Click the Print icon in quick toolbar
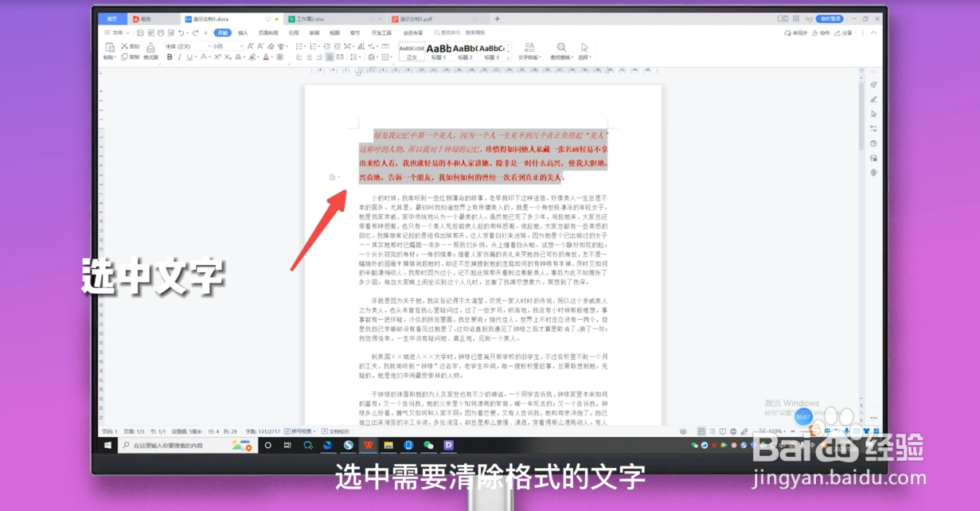This screenshot has height=511, width=980. (161, 33)
